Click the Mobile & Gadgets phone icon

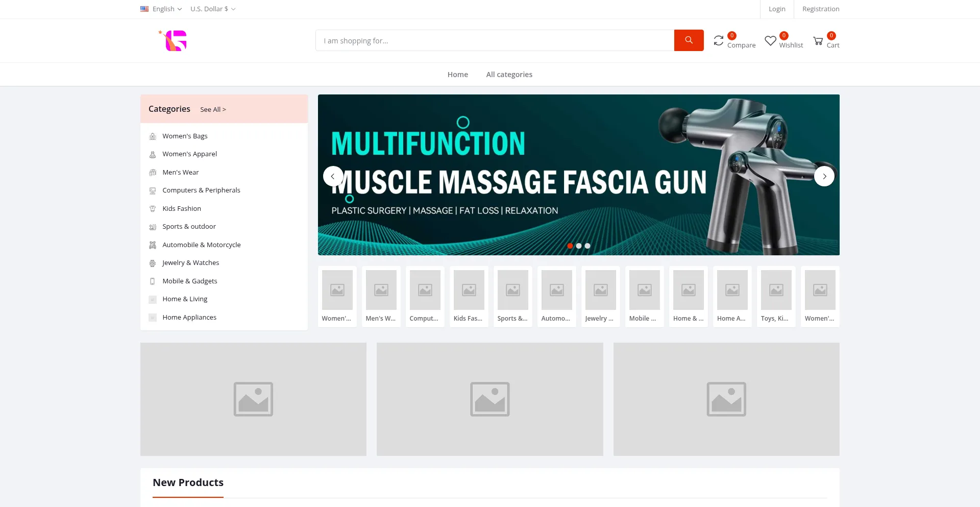153,281
